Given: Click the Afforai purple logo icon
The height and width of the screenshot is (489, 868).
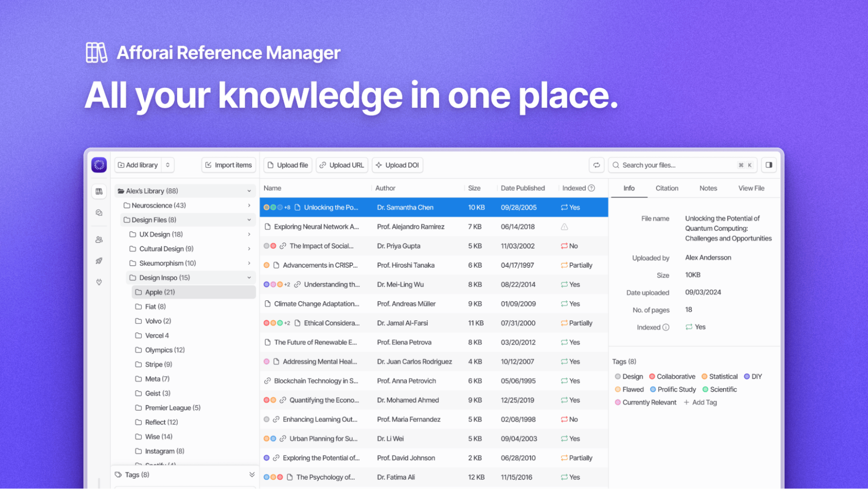Looking at the screenshot, I should pos(99,165).
